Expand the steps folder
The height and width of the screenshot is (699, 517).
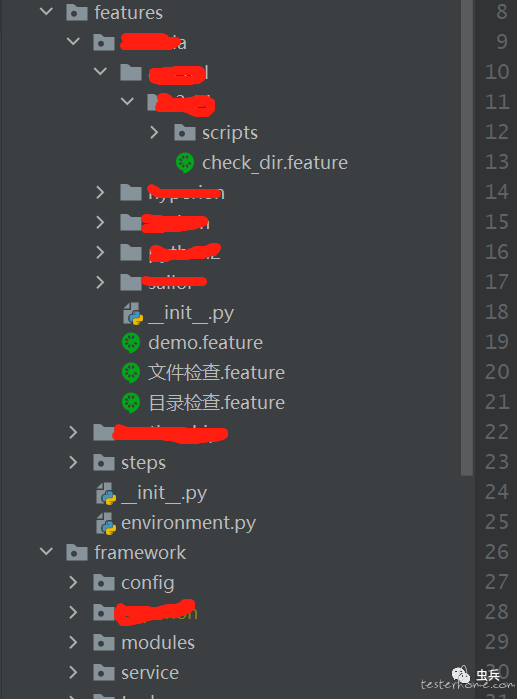(x=74, y=462)
